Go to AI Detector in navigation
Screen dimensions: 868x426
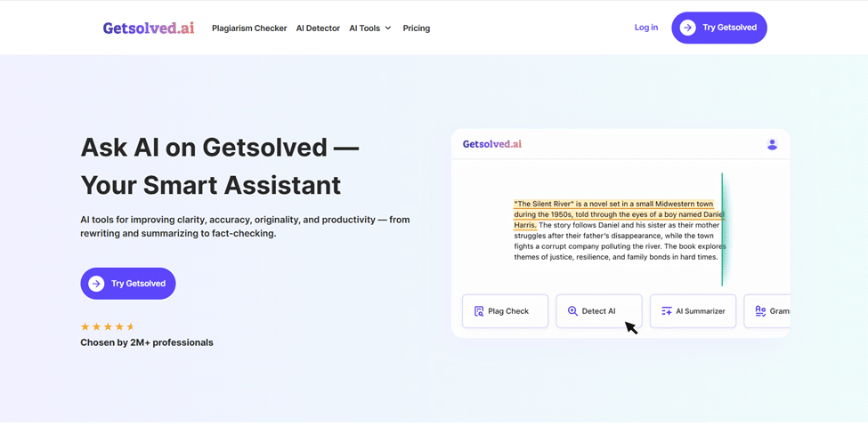(318, 28)
